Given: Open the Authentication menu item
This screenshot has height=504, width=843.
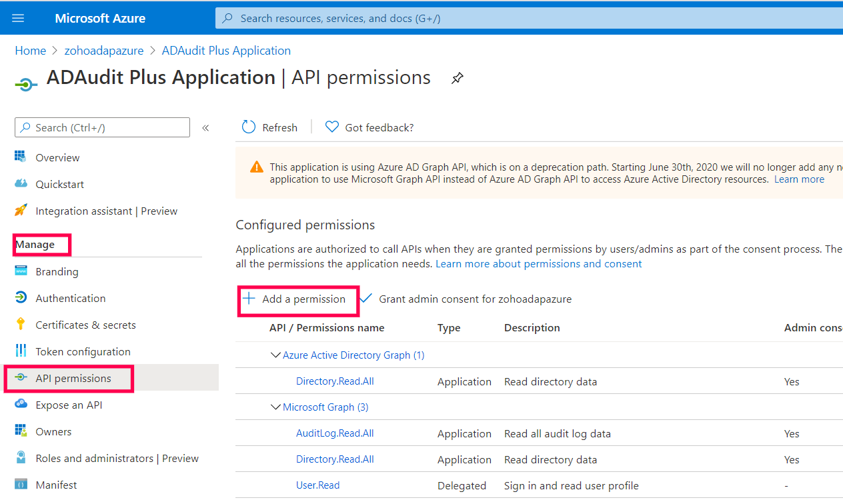Looking at the screenshot, I should [70, 298].
